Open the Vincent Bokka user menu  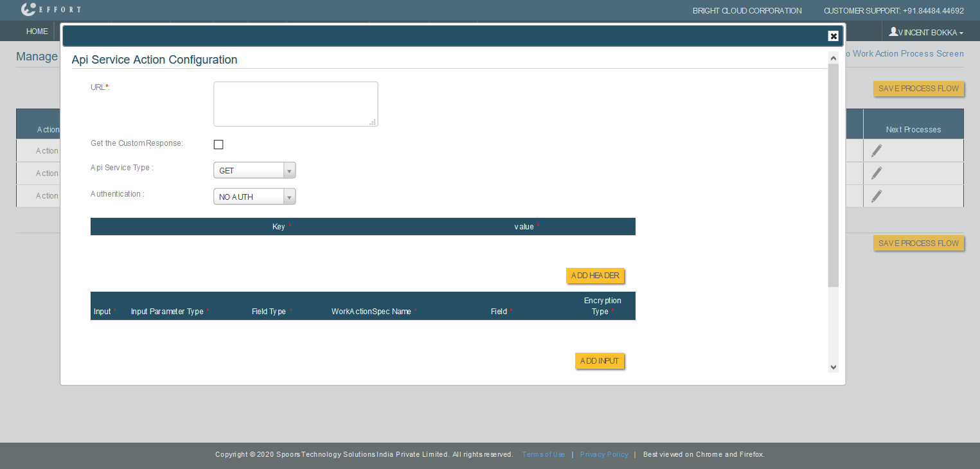[x=931, y=32]
